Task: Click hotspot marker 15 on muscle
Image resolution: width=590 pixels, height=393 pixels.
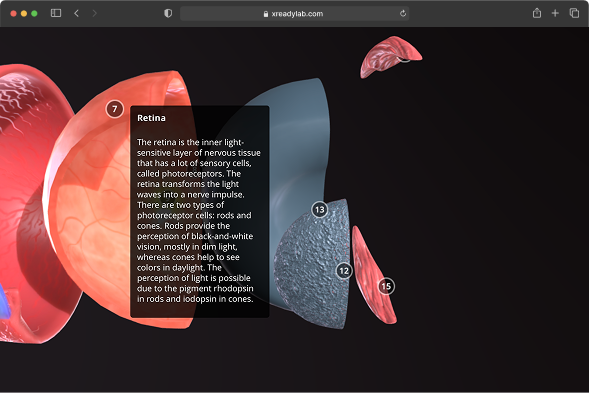Action: pos(386,286)
